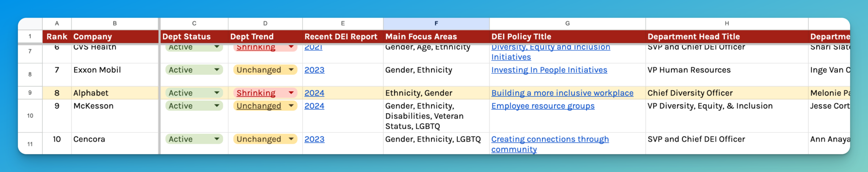Viewport: 868px width, 172px height.
Task: Open Building a more inclusive workplace link
Action: (x=562, y=93)
